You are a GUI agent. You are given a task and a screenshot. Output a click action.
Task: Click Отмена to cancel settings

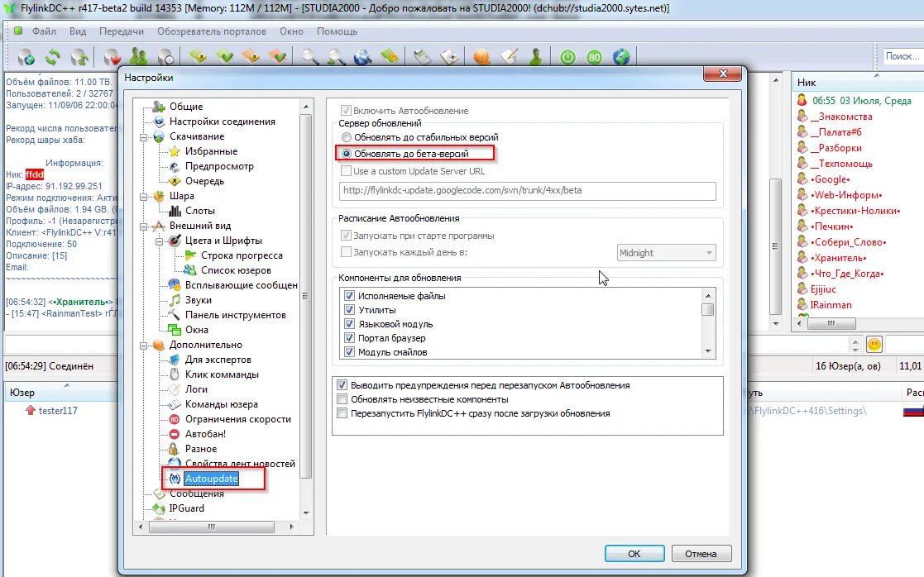tap(701, 554)
